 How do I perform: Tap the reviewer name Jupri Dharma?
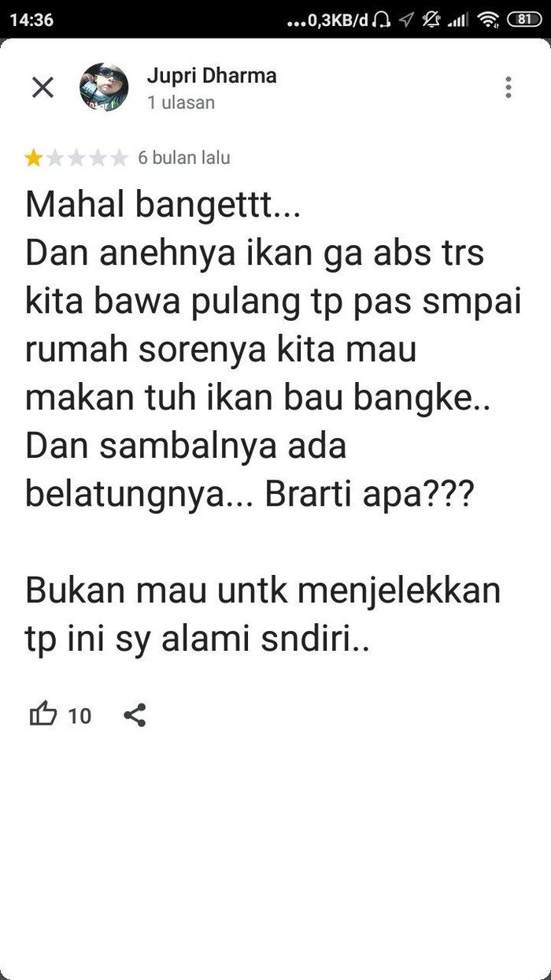(212, 76)
